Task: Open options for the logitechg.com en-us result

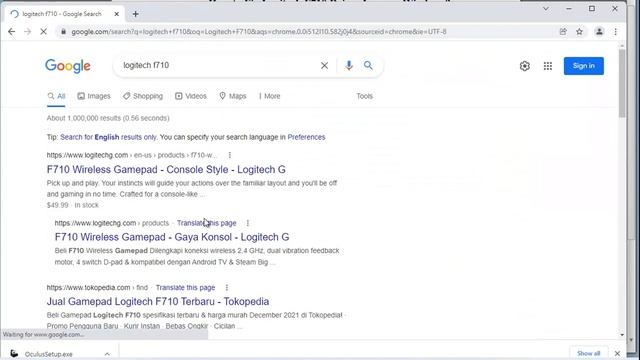Action: pos(230,155)
